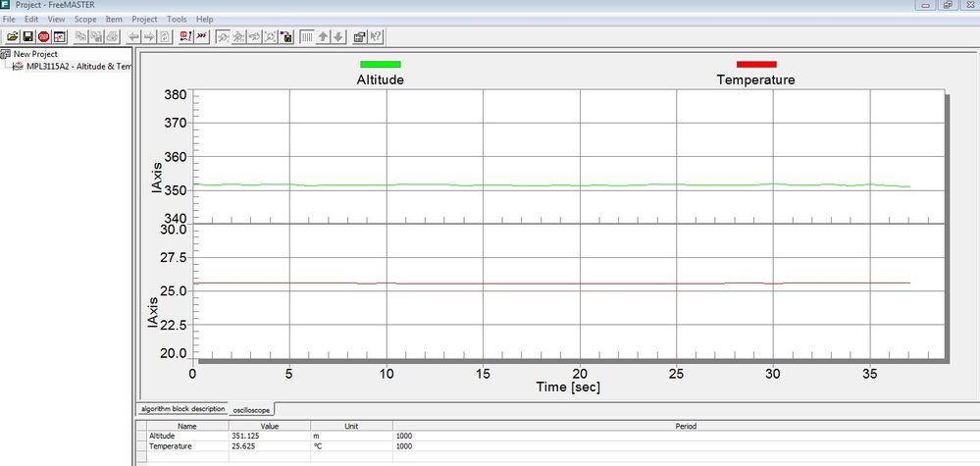Click the Up arrow toolbar icon
The height and width of the screenshot is (466, 980).
pyautogui.click(x=323, y=37)
